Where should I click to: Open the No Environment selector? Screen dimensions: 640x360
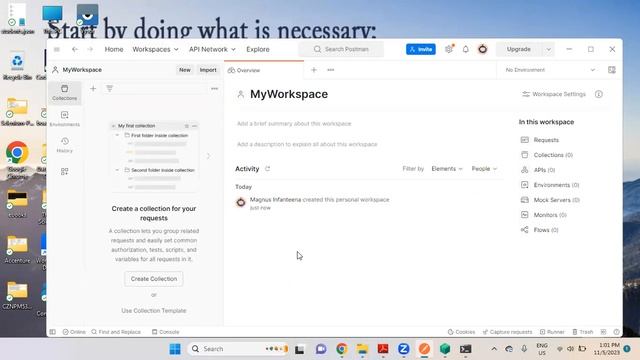coord(550,70)
